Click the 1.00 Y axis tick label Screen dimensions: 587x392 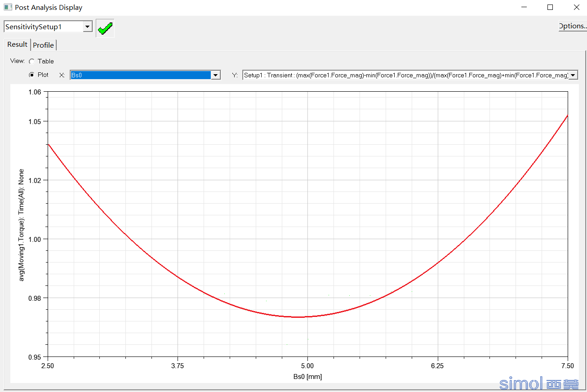pyautogui.click(x=35, y=239)
